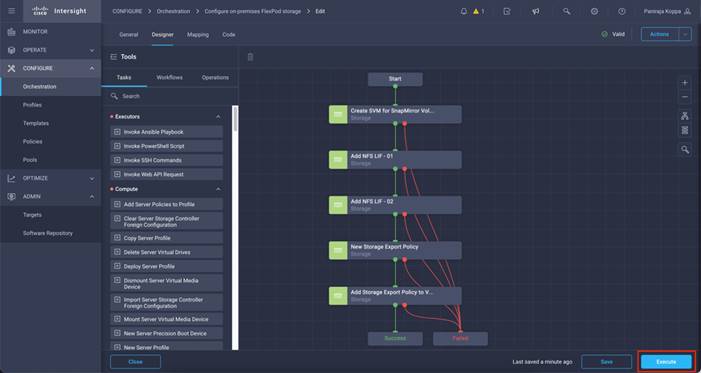Viewport: 701px width, 373px height.
Task: Click the green Valid status icon
Action: click(x=604, y=34)
